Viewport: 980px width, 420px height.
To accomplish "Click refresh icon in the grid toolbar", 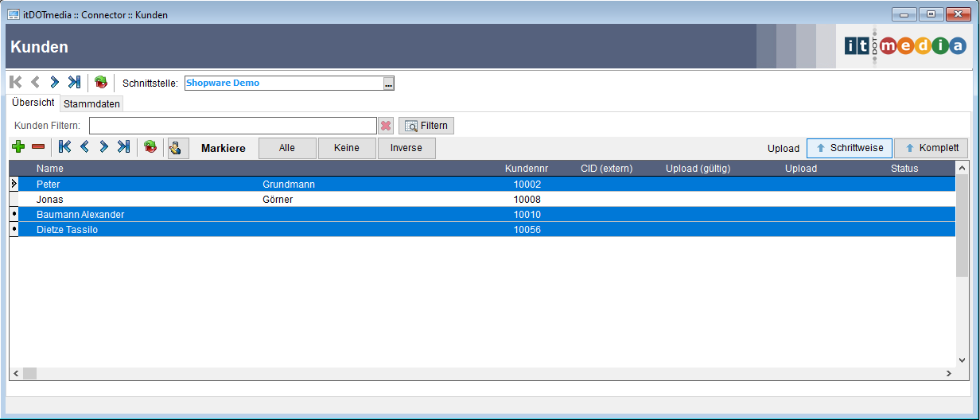I will [x=150, y=147].
